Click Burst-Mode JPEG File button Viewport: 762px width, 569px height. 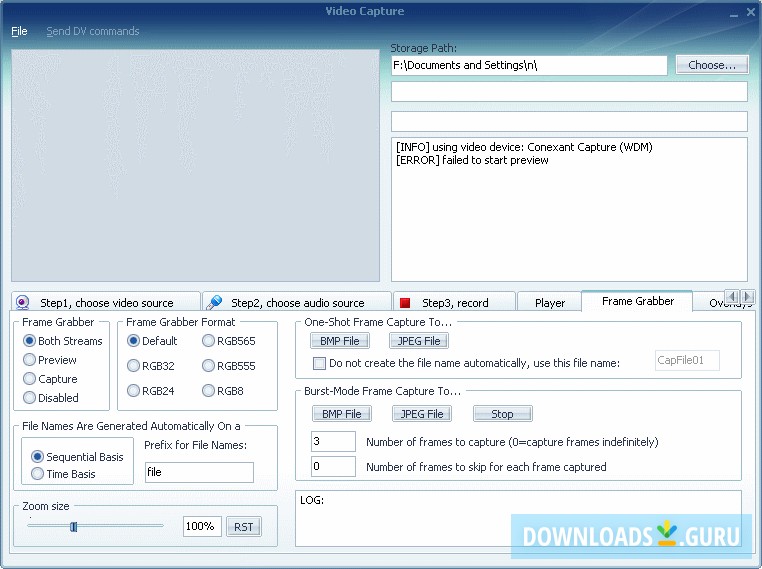422,414
